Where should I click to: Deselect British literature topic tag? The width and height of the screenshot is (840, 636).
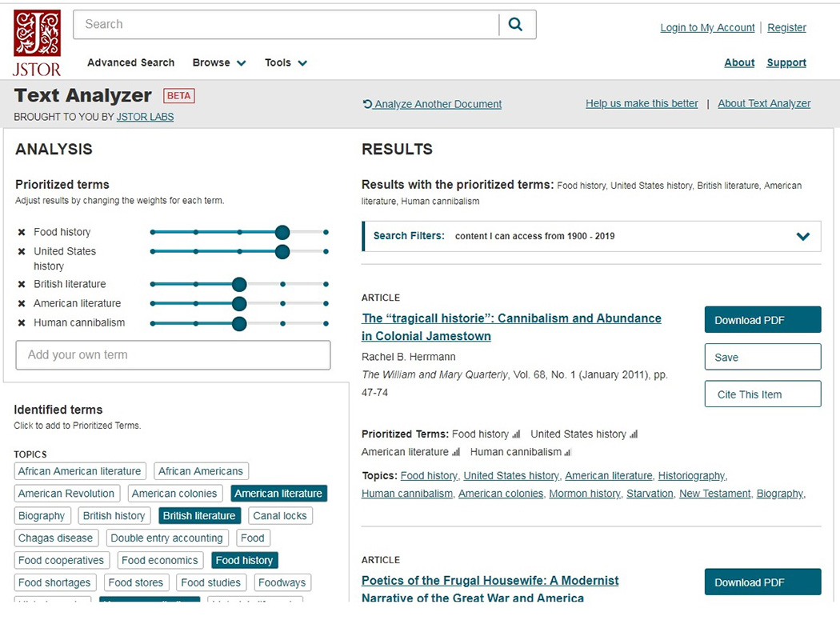click(x=199, y=516)
